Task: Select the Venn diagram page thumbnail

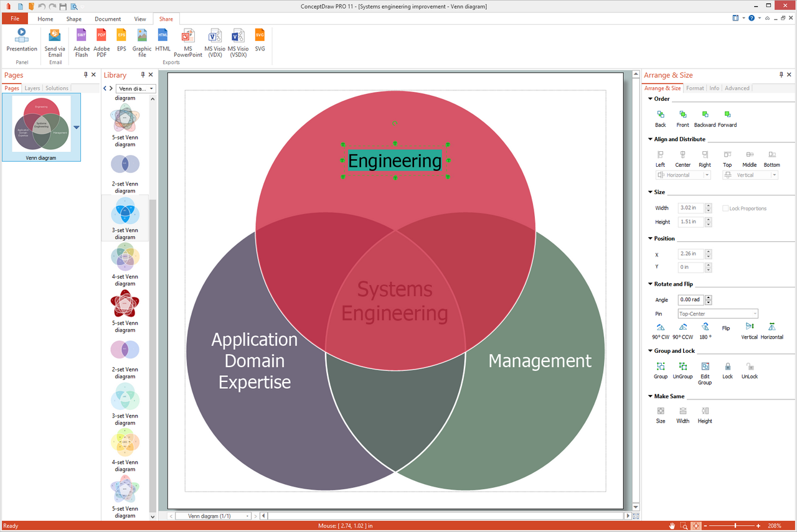Action: [42, 124]
